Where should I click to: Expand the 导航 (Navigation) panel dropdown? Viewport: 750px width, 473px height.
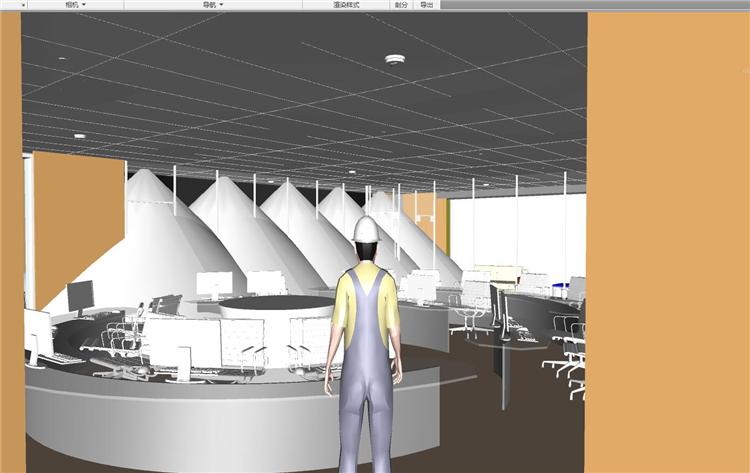[x=213, y=5]
